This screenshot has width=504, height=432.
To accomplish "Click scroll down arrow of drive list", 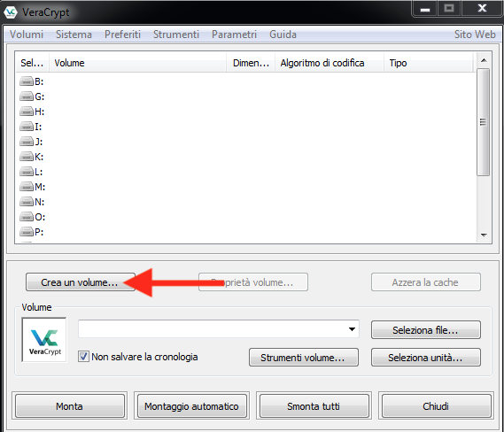I will [484, 235].
